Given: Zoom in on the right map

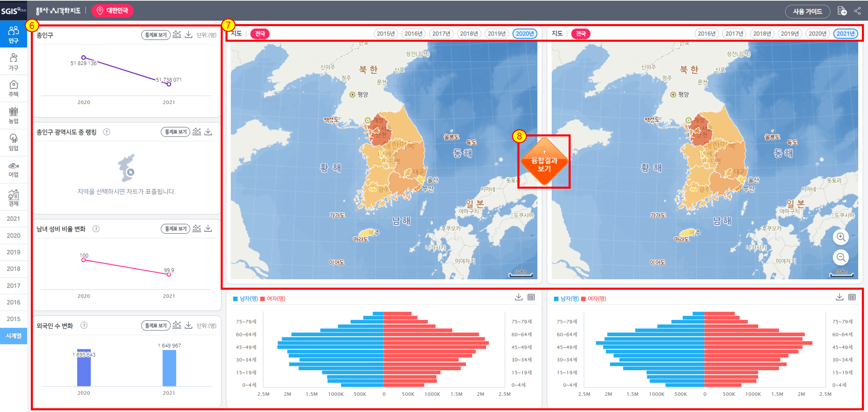Looking at the screenshot, I should click(x=841, y=237).
